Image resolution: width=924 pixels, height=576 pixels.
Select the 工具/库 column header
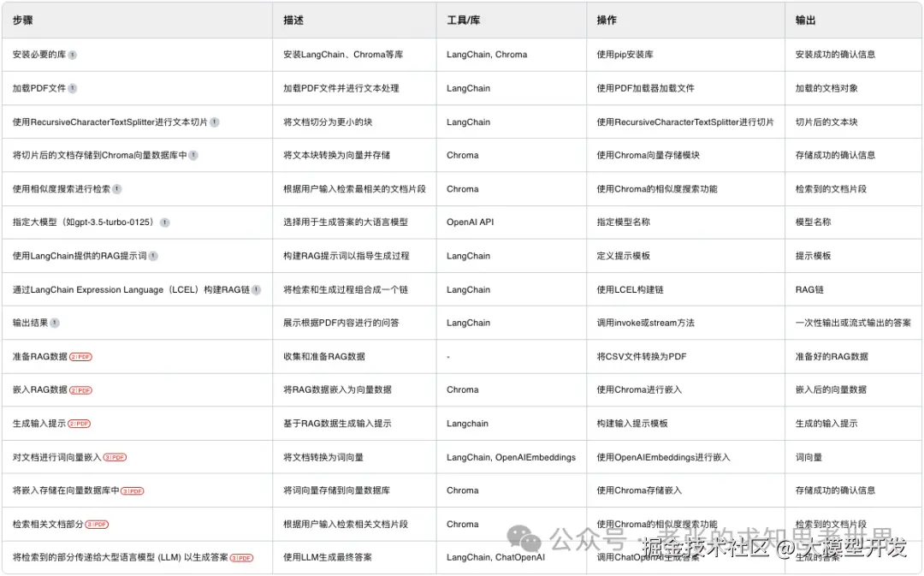[x=461, y=20]
